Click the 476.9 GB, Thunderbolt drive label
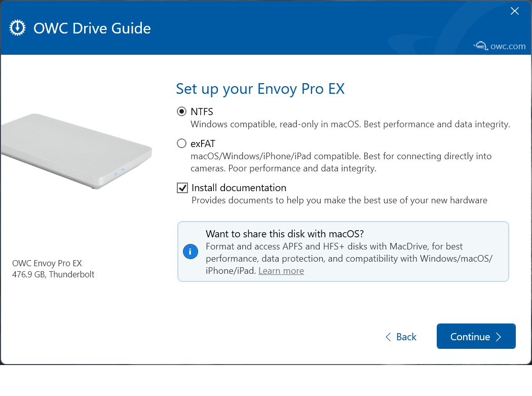 53,274
